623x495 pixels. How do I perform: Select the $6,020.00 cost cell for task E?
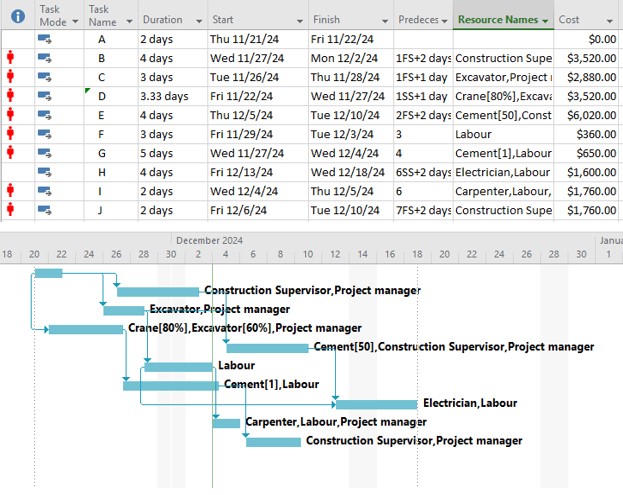click(x=587, y=115)
